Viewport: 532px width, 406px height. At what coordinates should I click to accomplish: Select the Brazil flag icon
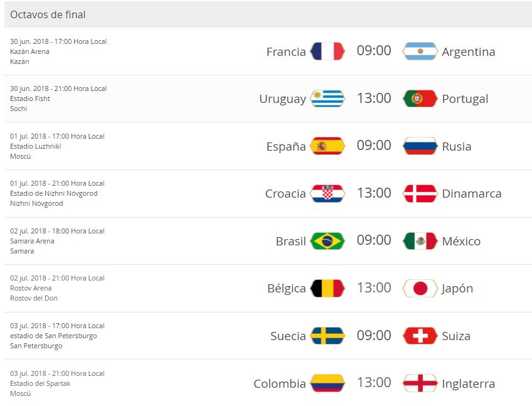(x=327, y=241)
